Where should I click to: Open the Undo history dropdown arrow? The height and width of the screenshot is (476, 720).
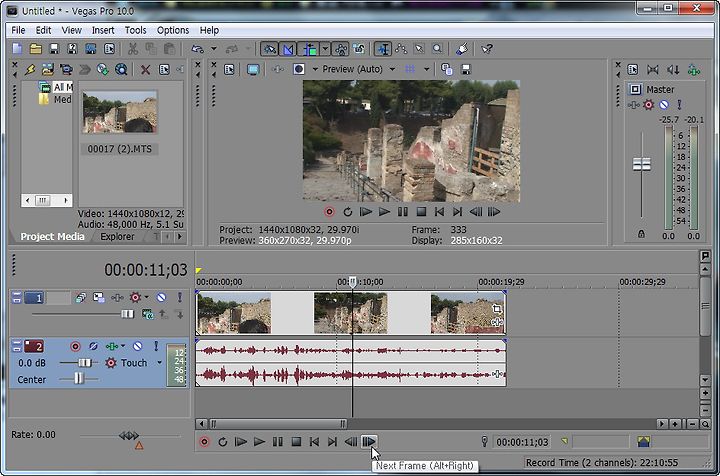214,49
